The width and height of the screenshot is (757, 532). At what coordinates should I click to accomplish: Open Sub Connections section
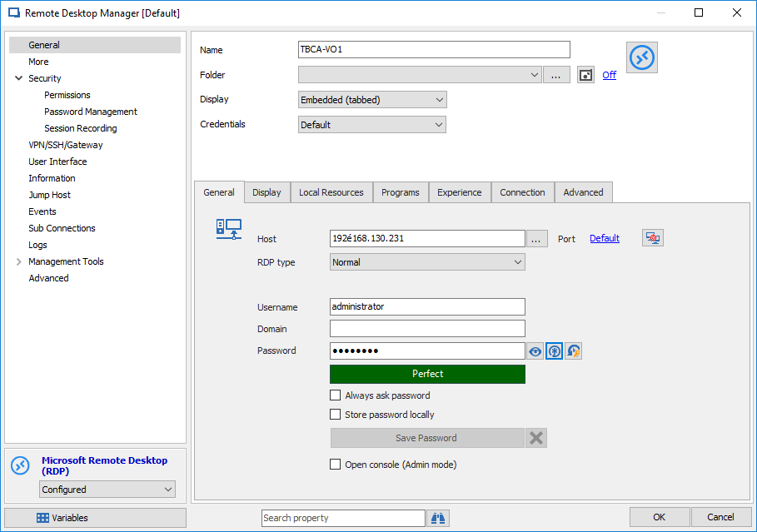coord(62,228)
